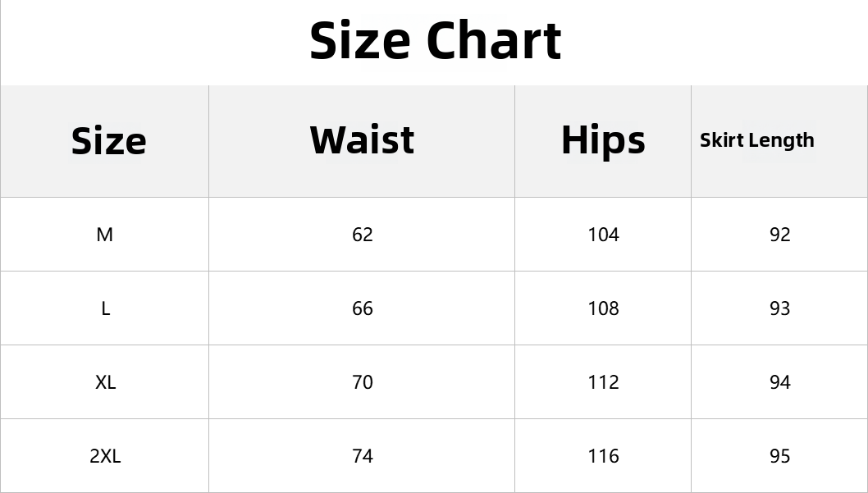Select waist value 74
The width and height of the screenshot is (868, 493).
[363, 456]
